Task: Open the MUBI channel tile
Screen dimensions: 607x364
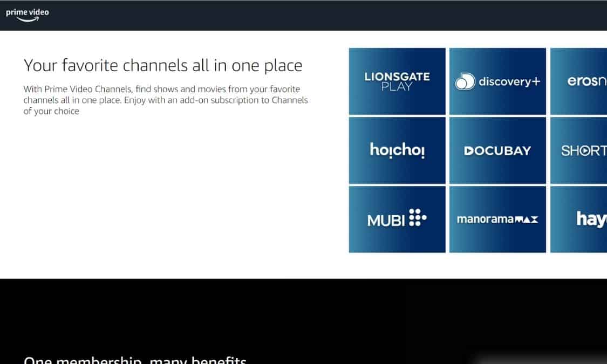Action: click(x=397, y=219)
